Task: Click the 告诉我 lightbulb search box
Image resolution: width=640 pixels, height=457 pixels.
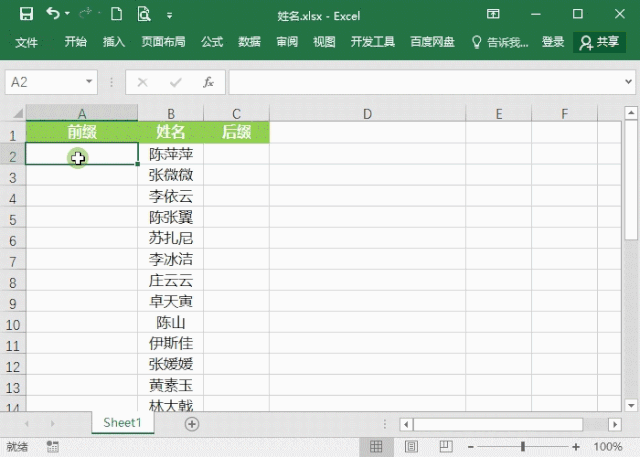Action: point(500,42)
